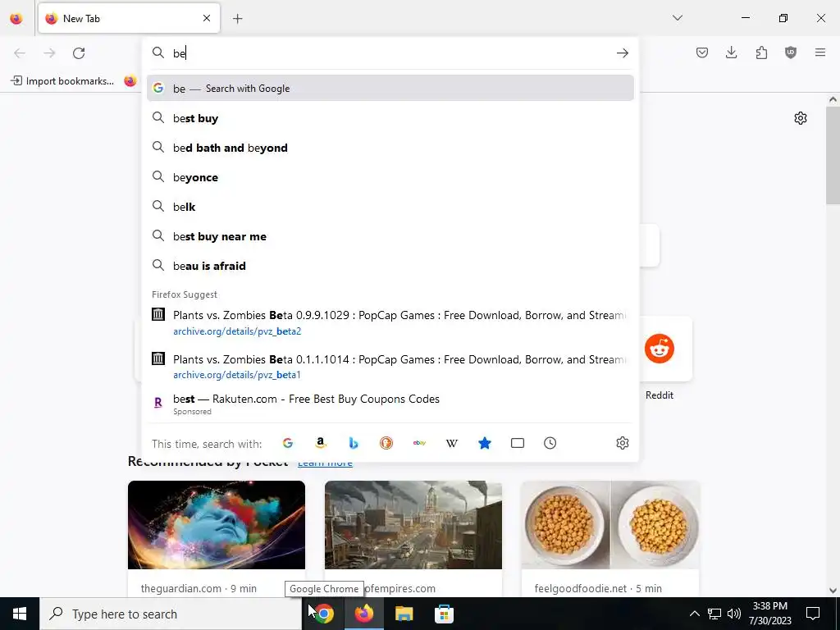840x630 pixels.
Task: Open the Extensions menu
Action: pos(761,52)
